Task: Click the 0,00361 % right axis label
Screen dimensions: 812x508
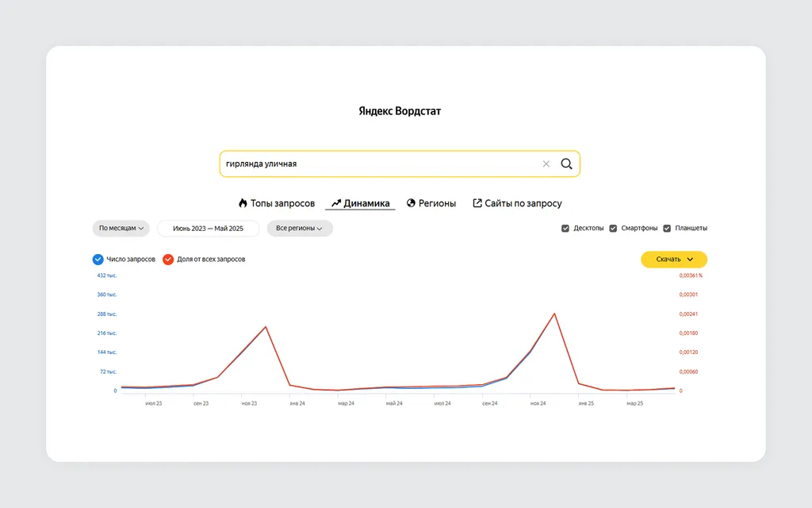Action: click(x=691, y=275)
